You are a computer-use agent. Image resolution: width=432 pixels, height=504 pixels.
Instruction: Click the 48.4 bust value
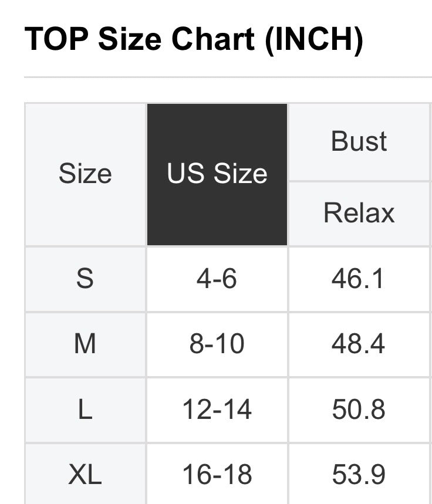point(359,344)
